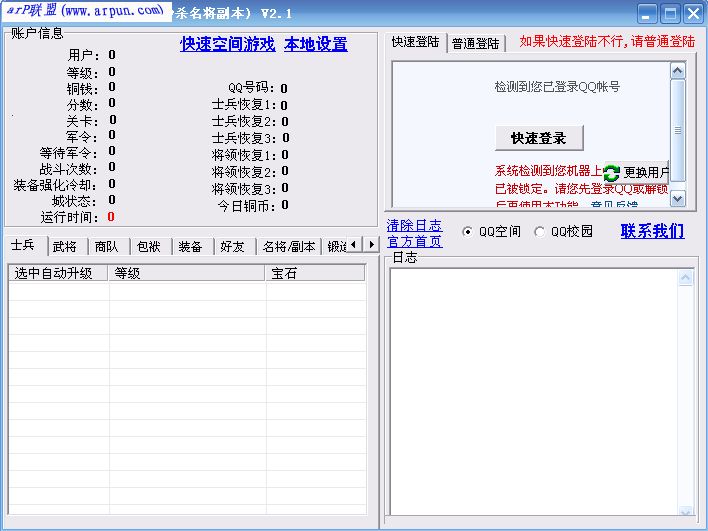The image size is (708, 531).
Task: Click the tab strip left scroll arrow
Action: point(354,245)
